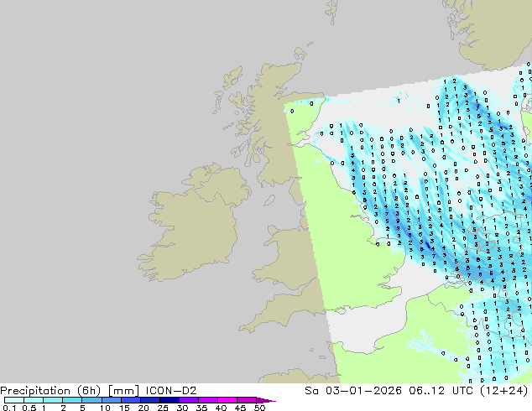Click the 10–15 mm legend color swatch

point(111,400)
